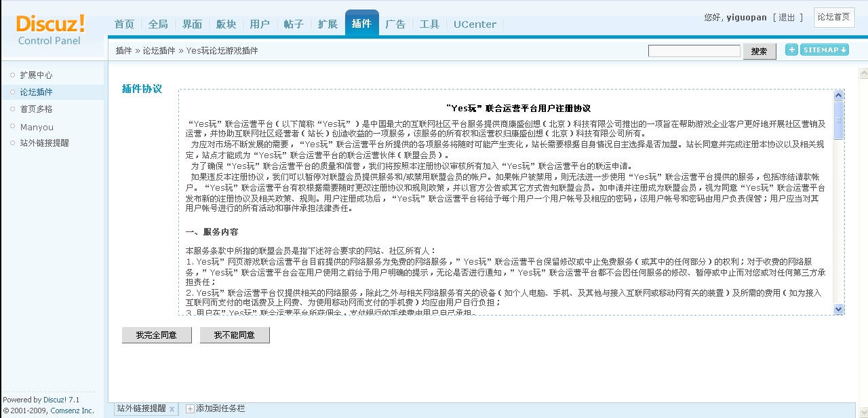
Task: Focus the search input field
Action: (x=694, y=51)
